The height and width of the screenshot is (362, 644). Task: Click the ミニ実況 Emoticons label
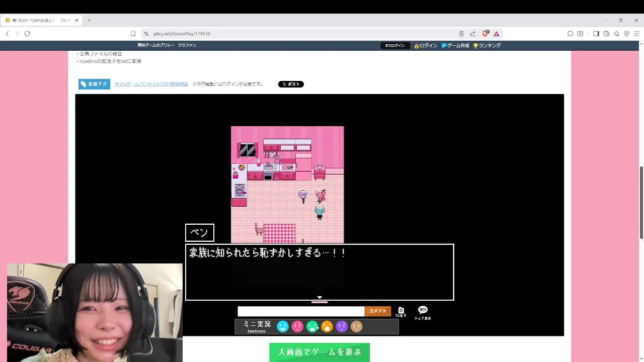[257, 327]
